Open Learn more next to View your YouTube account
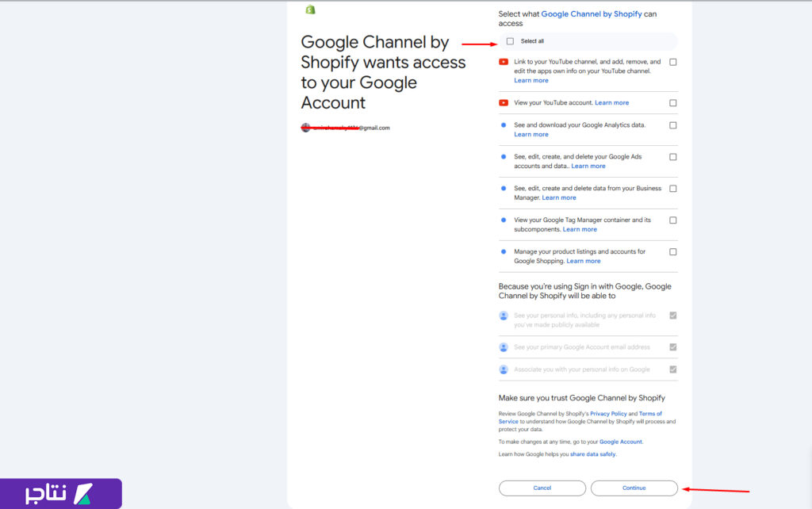Image resolution: width=812 pixels, height=509 pixels. (x=611, y=102)
